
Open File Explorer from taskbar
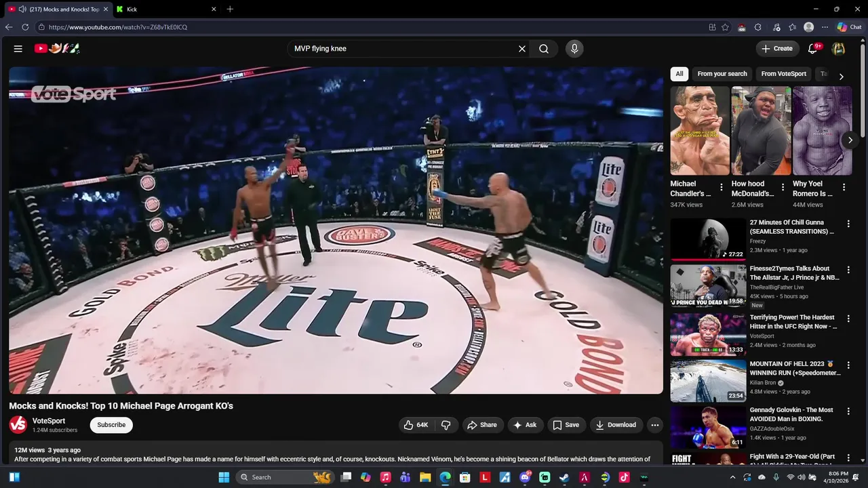pyautogui.click(x=425, y=477)
